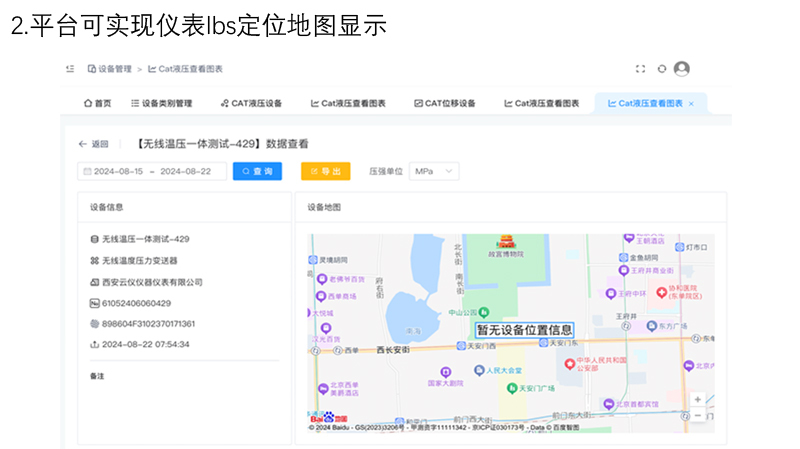Open the 压强单位 MPa dropdown
Image resolution: width=800 pixels, height=449 pixels.
pos(435,171)
